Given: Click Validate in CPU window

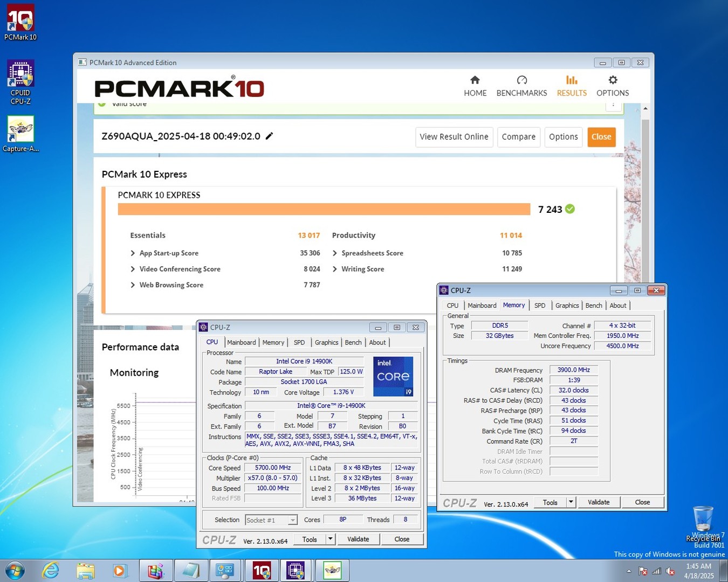Looking at the screenshot, I should [359, 539].
